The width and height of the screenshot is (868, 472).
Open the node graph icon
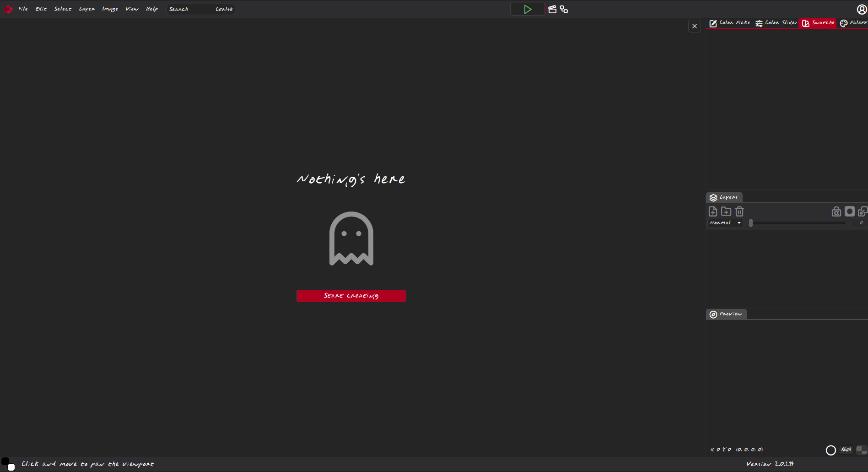(564, 9)
